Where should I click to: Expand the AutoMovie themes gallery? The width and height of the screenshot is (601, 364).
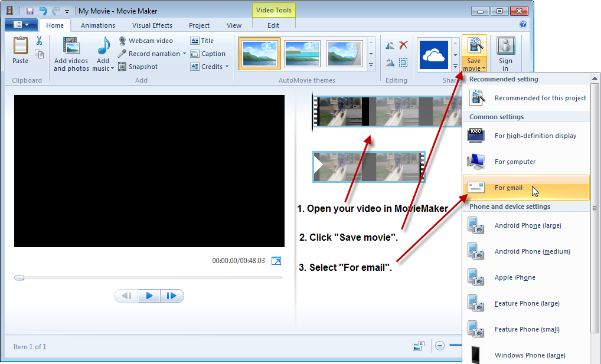371,65
